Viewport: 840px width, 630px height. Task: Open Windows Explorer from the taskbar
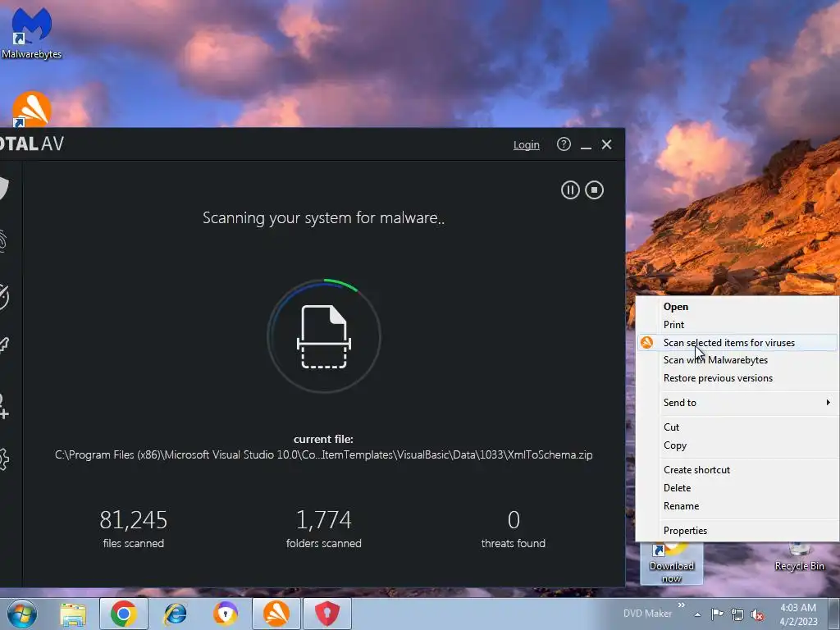pyautogui.click(x=73, y=614)
